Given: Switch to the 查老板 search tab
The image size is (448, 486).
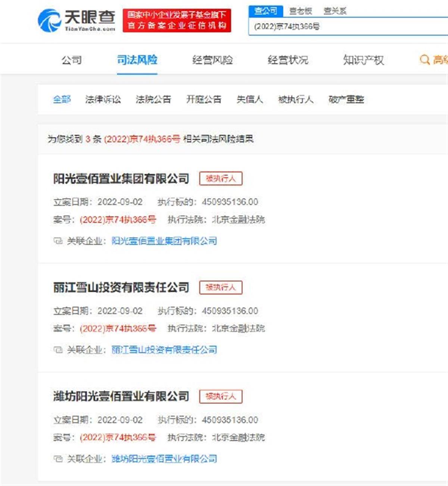Looking at the screenshot, I should [x=301, y=11].
